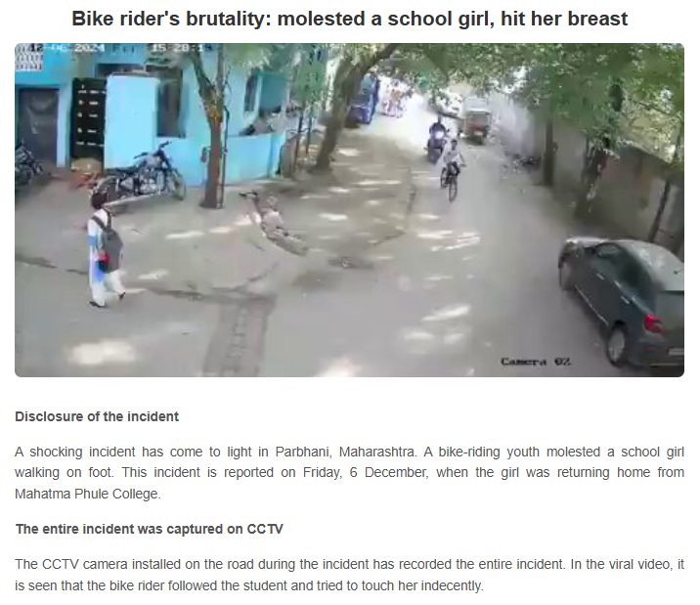Click the paragraph starting "The CCTV camera installed"
The height and width of the screenshot is (605, 700).
pyautogui.click(x=350, y=575)
